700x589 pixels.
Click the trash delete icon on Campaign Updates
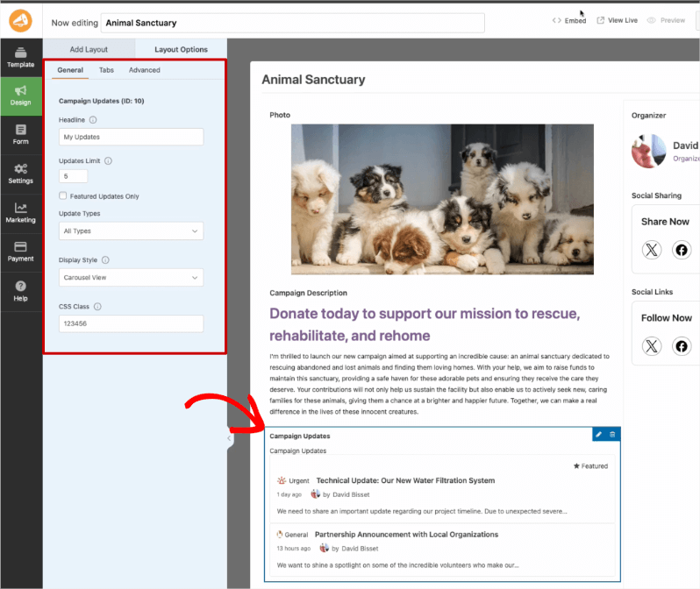pos(612,434)
